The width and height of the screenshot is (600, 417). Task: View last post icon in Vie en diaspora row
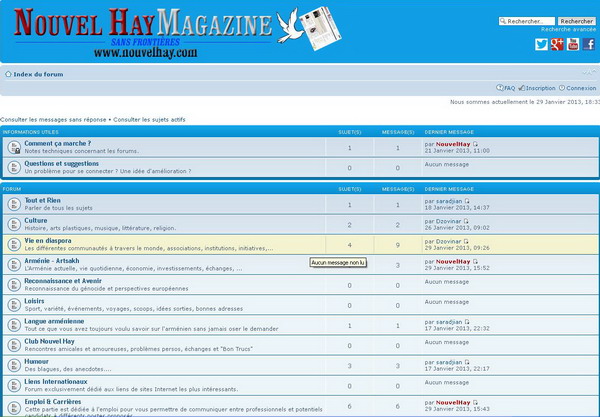tap(466, 242)
